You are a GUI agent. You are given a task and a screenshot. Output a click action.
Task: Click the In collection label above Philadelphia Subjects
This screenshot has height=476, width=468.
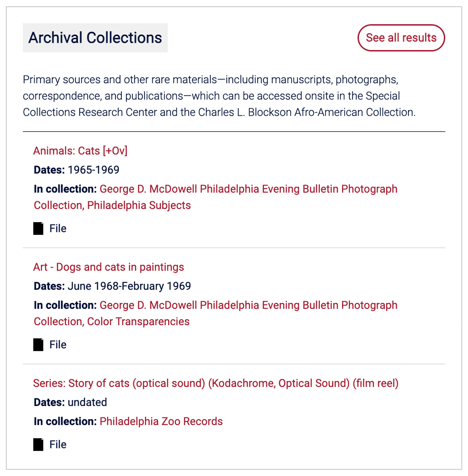(x=65, y=189)
